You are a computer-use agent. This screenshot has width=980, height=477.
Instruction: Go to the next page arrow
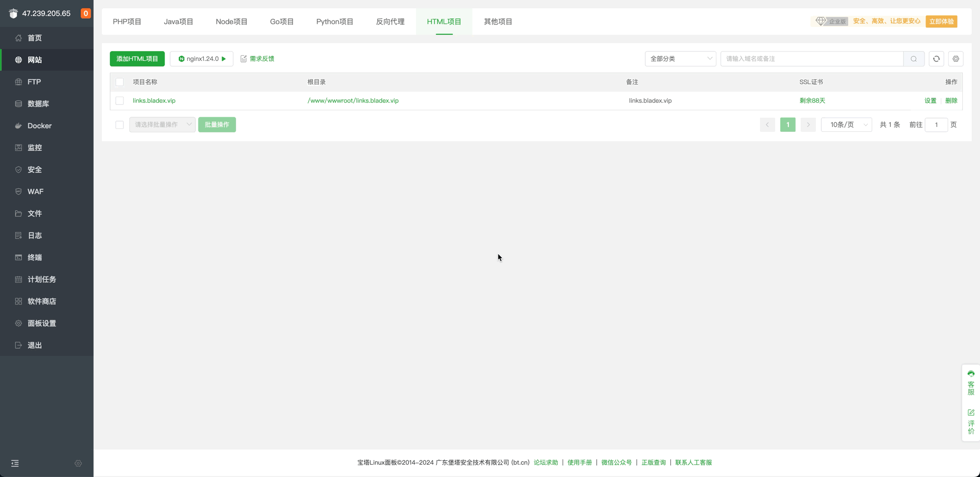click(808, 125)
